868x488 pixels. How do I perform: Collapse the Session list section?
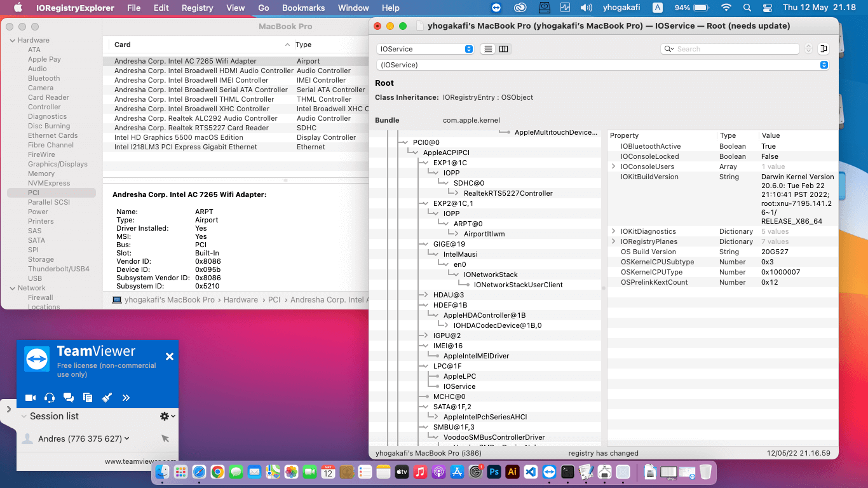[24, 416]
